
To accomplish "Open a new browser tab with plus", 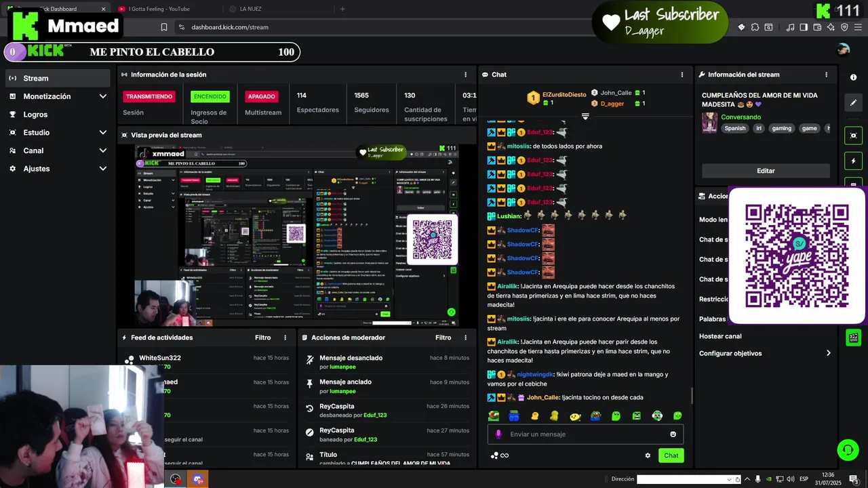I will tap(342, 9).
